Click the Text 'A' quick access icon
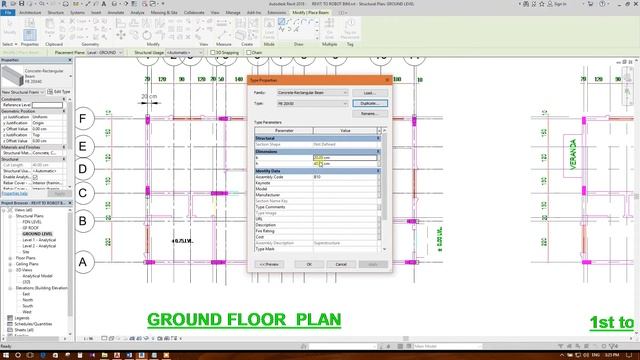 104,4
